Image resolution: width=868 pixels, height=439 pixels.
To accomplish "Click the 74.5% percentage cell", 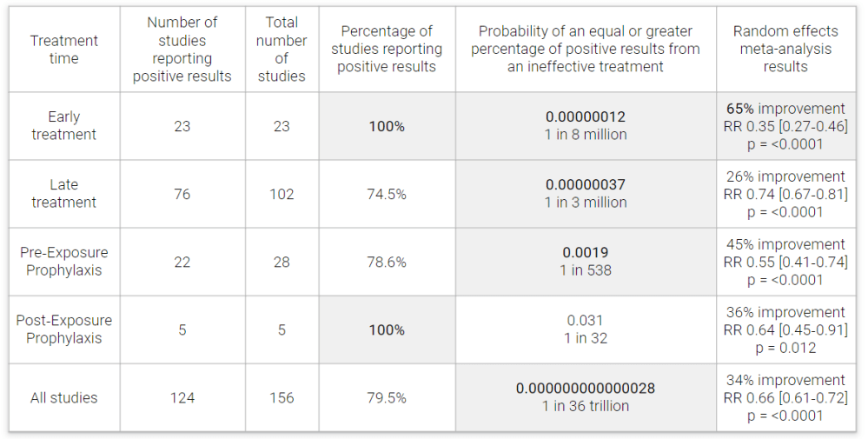I will 387,194.
